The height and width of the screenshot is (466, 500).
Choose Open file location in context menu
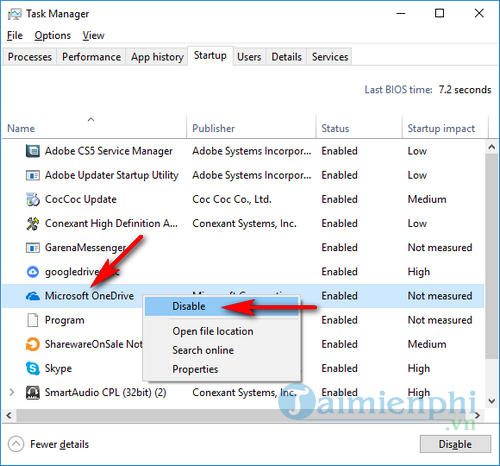tap(222, 331)
